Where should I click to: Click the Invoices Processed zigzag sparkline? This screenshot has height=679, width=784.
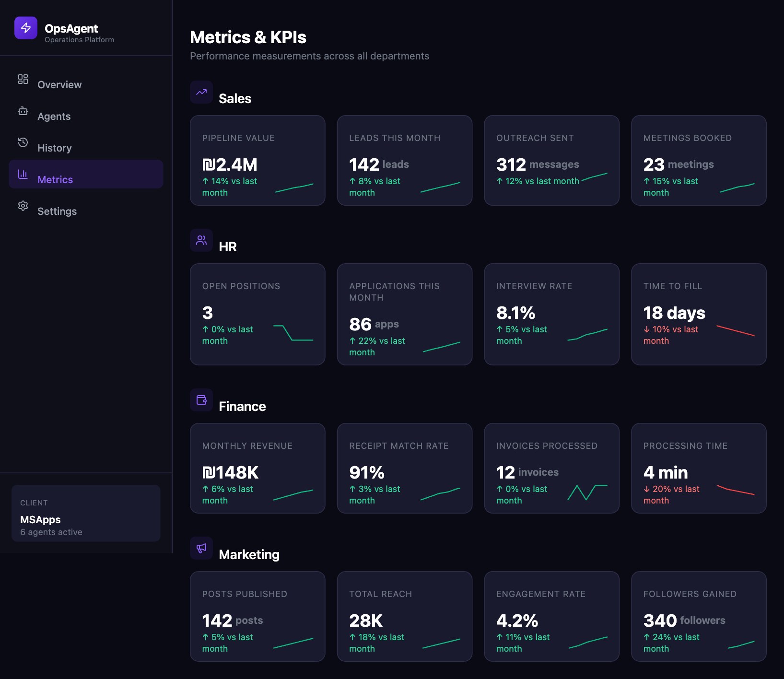coord(587,492)
